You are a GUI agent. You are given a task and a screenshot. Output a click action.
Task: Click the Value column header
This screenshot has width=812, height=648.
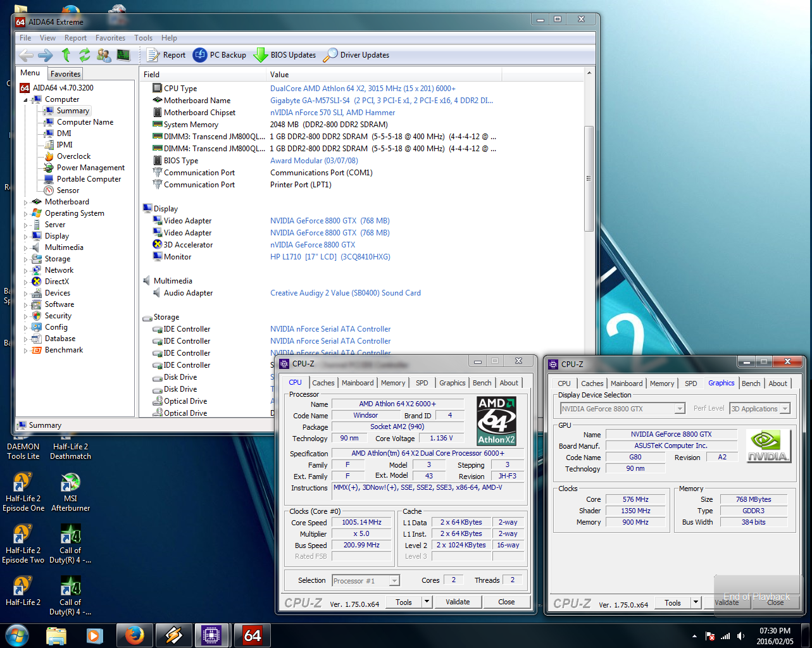tap(384, 75)
